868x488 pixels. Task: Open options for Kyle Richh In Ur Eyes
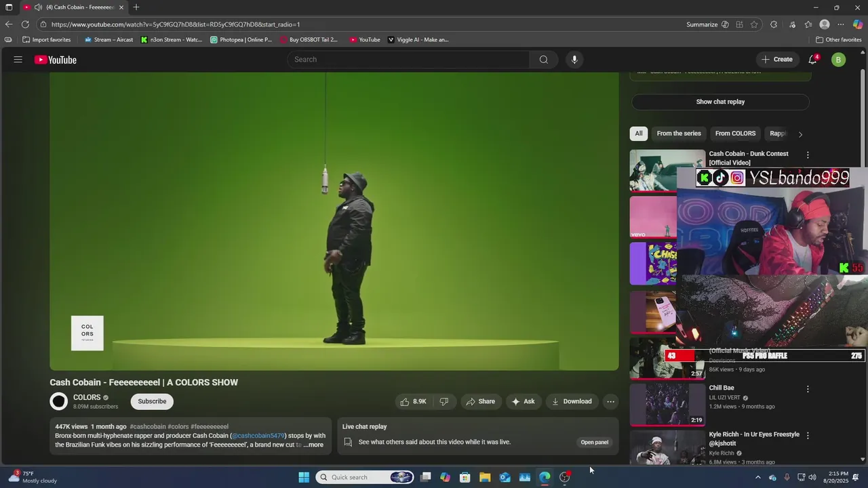point(807,435)
